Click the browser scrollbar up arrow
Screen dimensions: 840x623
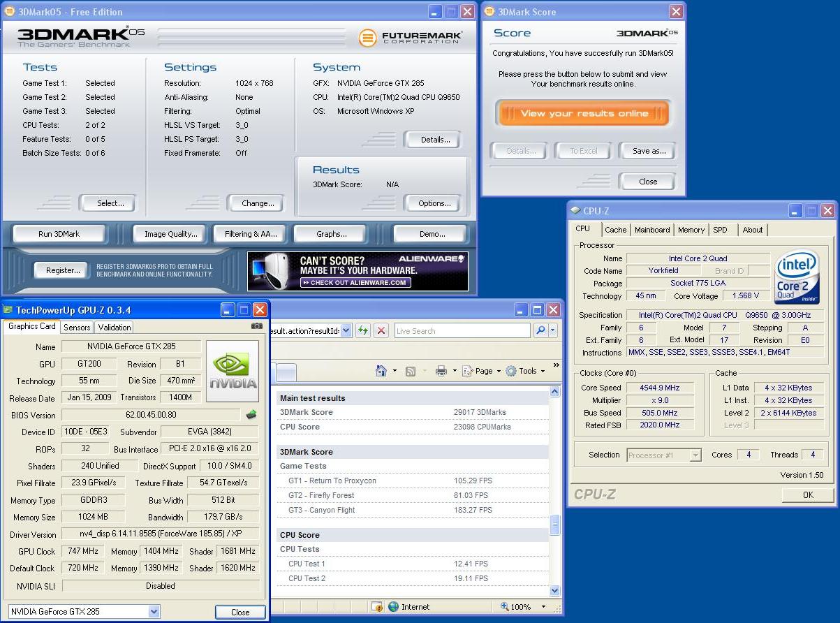coord(555,392)
